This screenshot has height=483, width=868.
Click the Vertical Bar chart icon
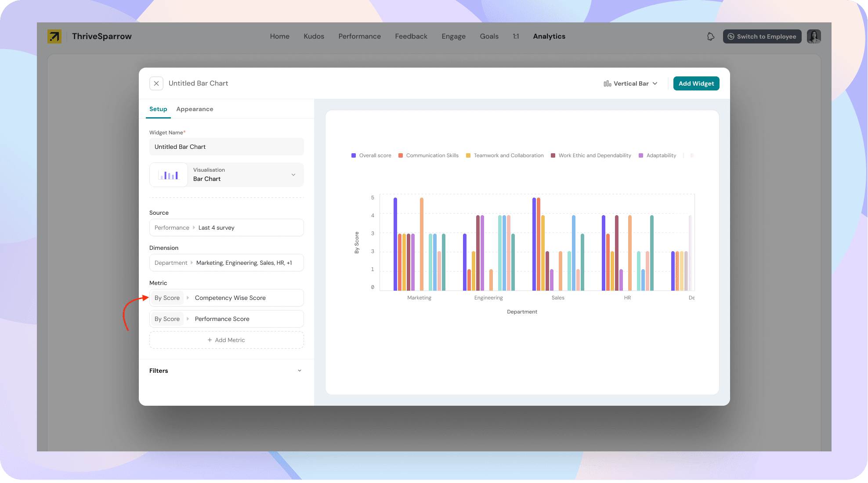(608, 83)
